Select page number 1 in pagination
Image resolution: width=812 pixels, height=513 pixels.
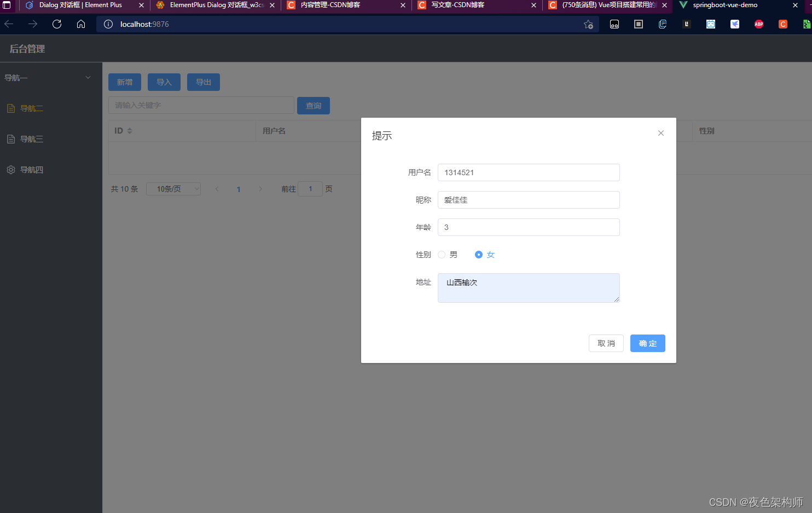239,189
